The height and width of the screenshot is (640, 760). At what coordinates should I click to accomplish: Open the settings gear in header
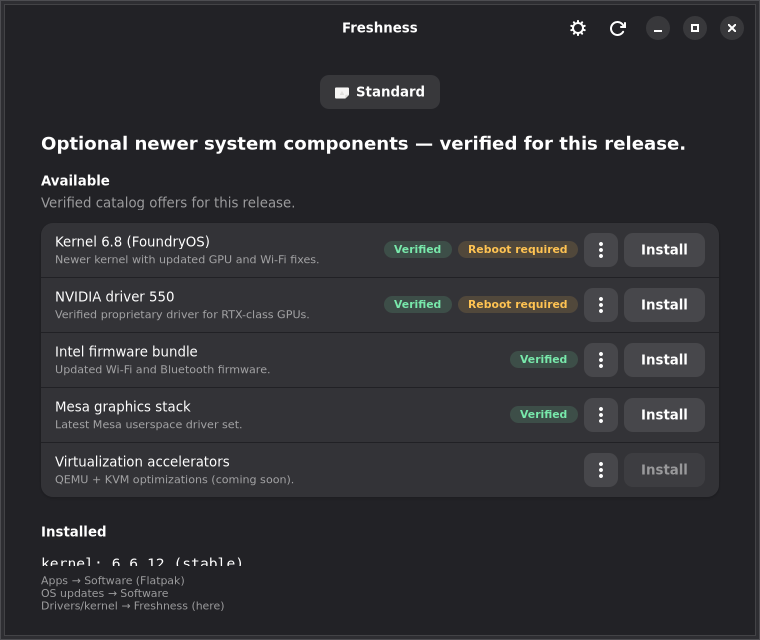577,28
